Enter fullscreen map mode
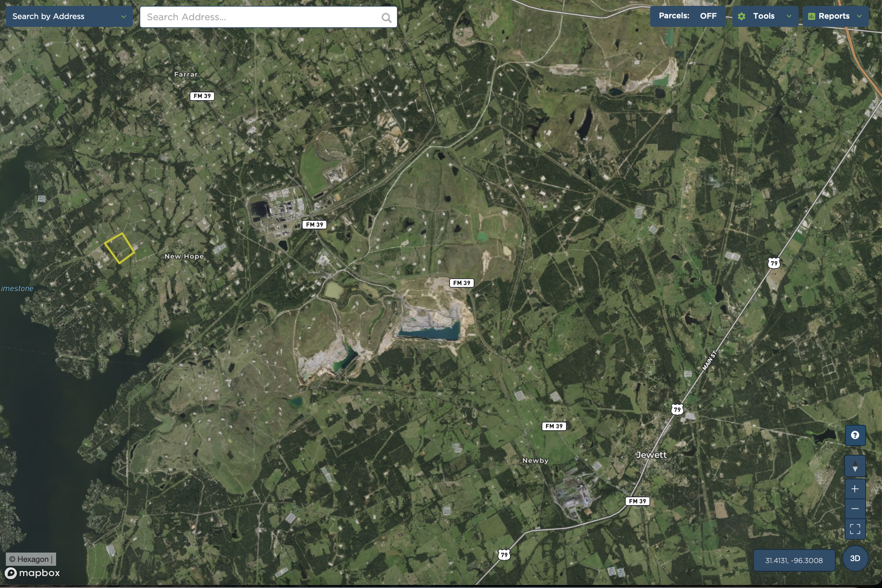This screenshot has height=588, width=882. [x=855, y=529]
